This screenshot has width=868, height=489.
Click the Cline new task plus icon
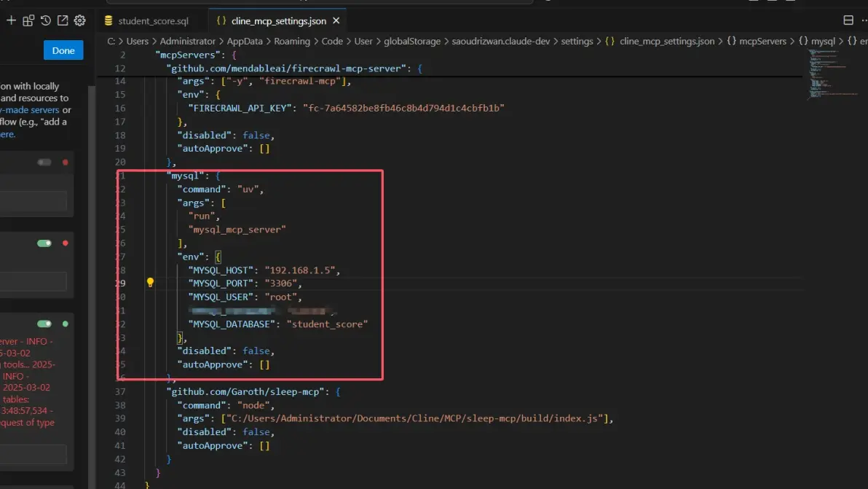point(11,21)
